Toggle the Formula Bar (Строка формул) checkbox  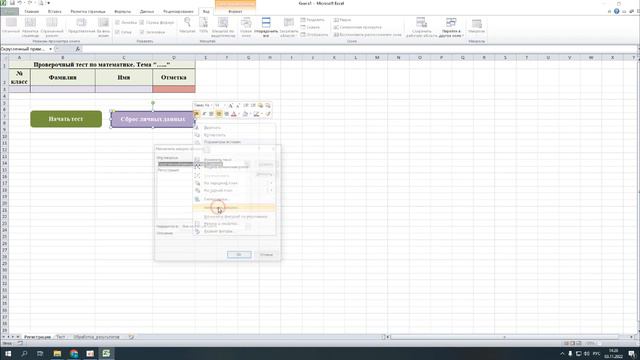coord(142,22)
